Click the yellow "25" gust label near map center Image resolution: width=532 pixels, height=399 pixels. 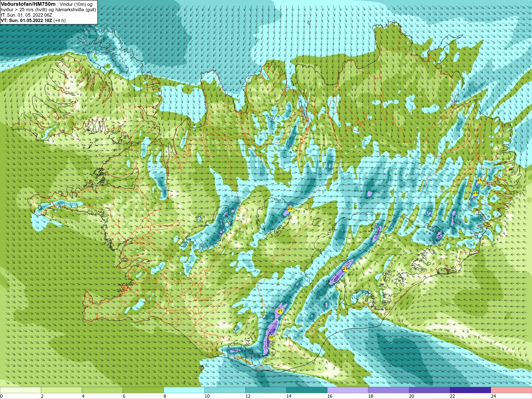coord(290,209)
